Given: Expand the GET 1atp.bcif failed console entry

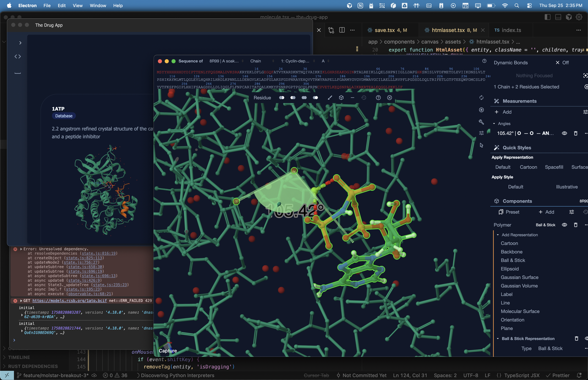Looking at the screenshot, I should pyautogui.click(x=21, y=301).
